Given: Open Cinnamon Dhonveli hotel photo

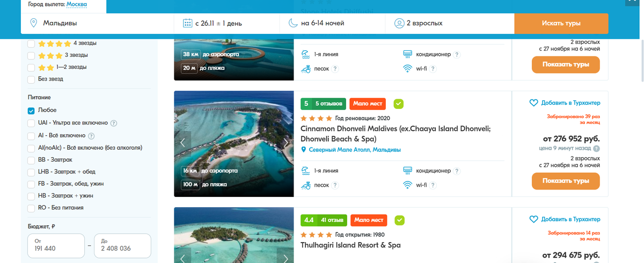Looking at the screenshot, I should [234, 143].
